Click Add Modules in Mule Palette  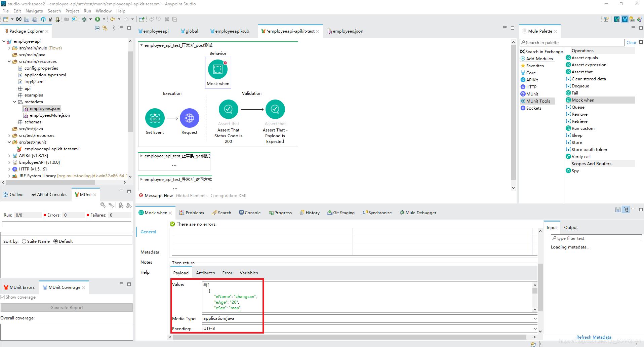(537, 59)
